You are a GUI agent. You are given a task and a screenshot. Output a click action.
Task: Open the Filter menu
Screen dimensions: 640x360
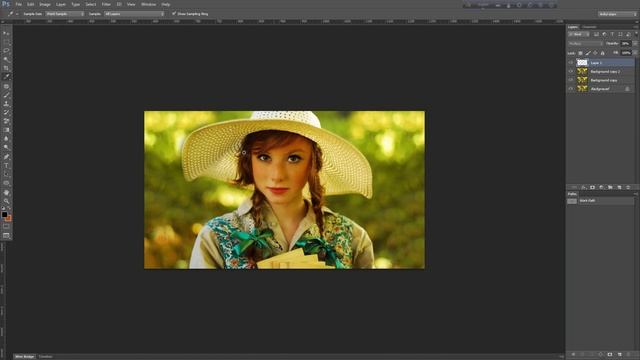106,4
